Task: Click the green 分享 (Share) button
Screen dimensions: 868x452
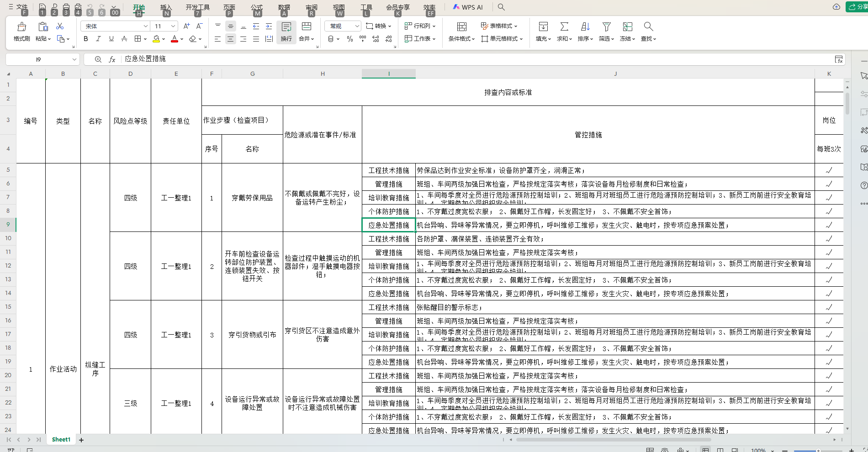Action: (x=858, y=7)
